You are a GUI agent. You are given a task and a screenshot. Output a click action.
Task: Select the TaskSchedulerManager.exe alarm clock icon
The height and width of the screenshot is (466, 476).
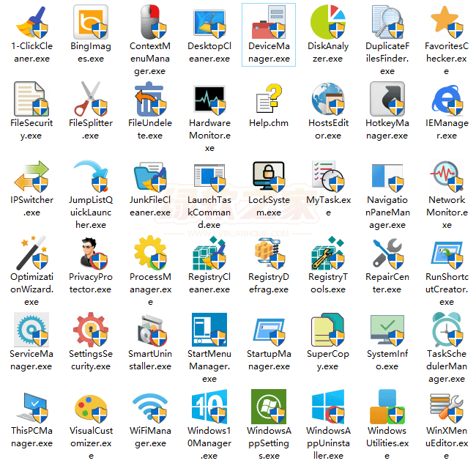pyautogui.click(x=446, y=330)
